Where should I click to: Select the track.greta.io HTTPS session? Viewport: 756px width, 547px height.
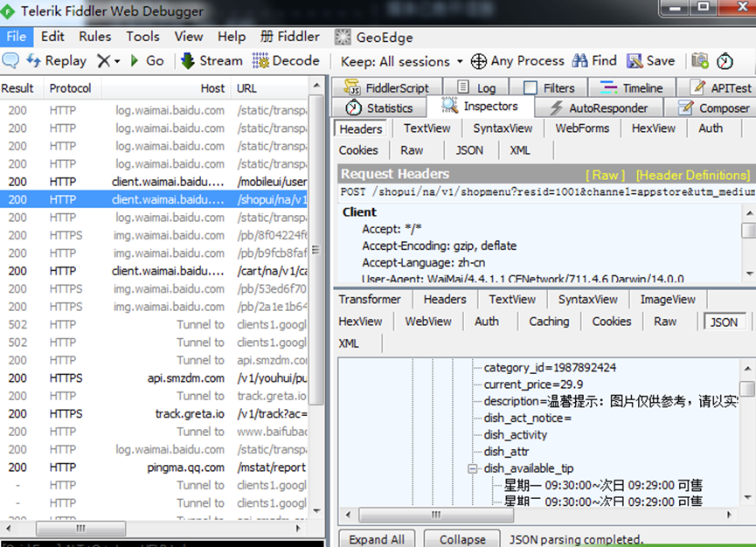coord(153,413)
